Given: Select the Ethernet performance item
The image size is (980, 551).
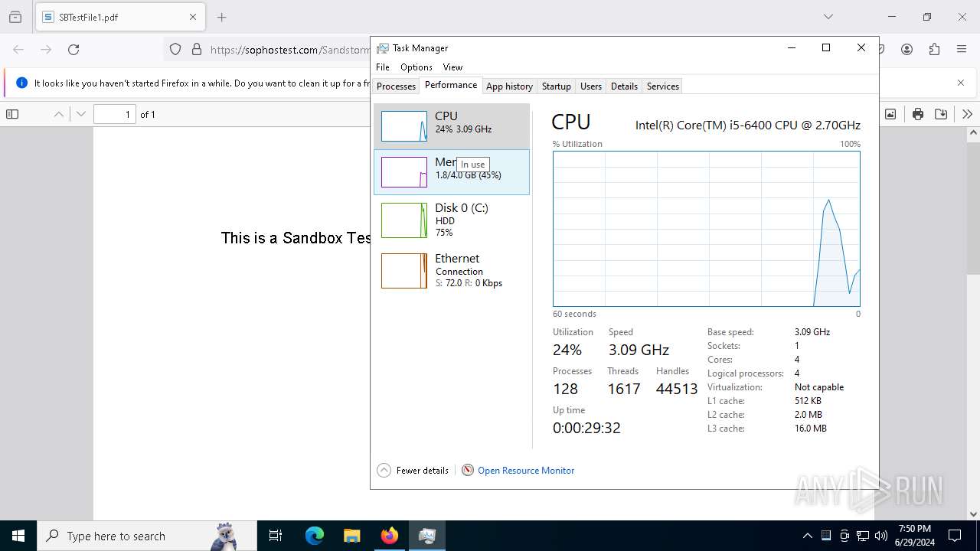Looking at the screenshot, I should 452,270.
